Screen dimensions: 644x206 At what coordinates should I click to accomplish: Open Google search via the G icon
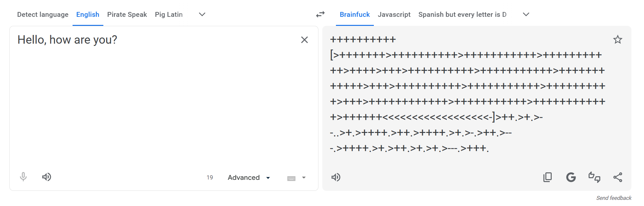pyautogui.click(x=571, y=177)
